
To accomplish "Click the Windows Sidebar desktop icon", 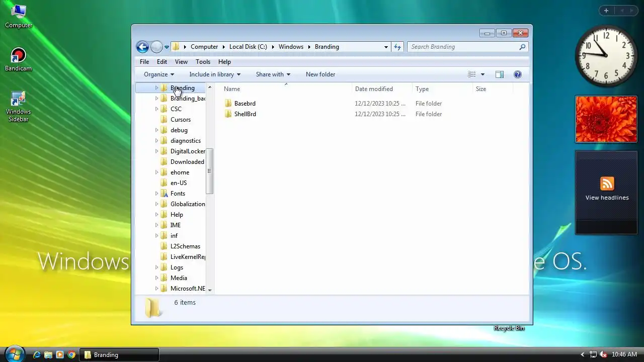I will pyautogui.click(x=18, y=106).
